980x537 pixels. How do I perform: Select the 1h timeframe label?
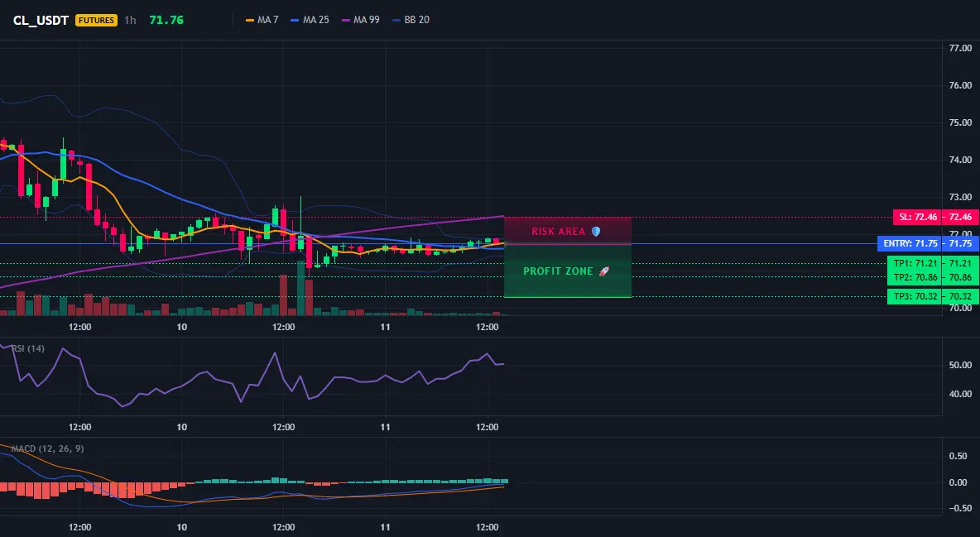coord(130,20)
